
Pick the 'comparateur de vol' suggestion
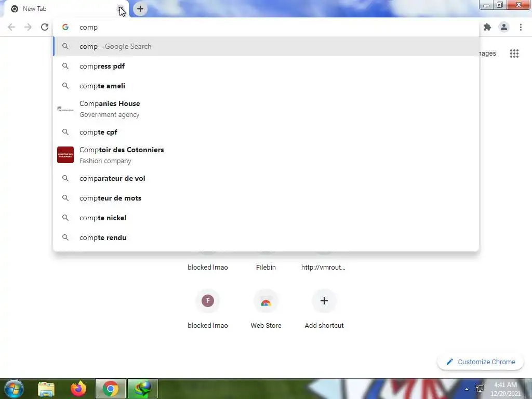[266, 178]
